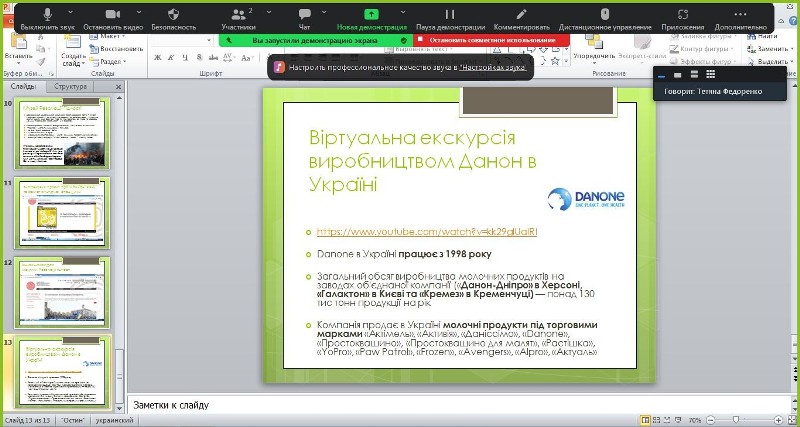Toggle underline Ч formatting
The image size is (800, 427).
[185, 58]
